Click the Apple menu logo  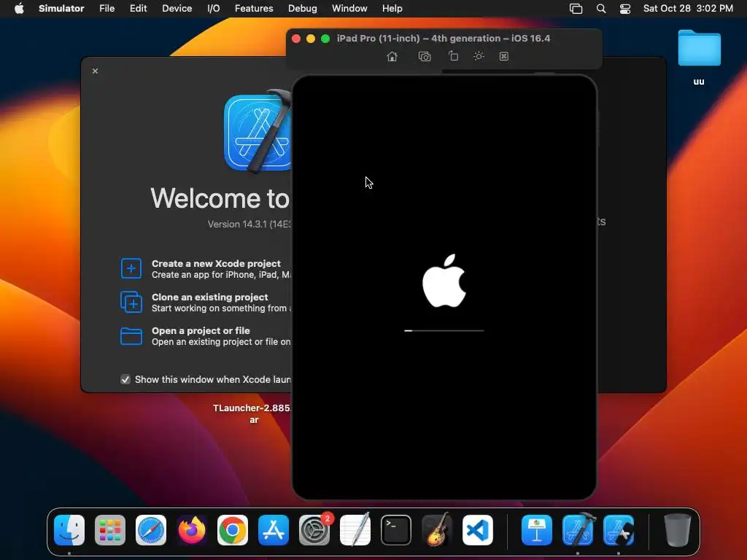pyautogui.click(x=19, y=8)
